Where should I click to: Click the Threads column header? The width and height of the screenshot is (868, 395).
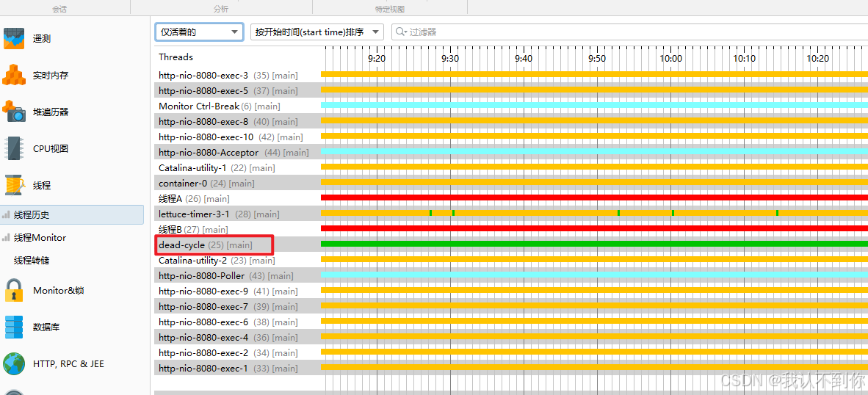click(x=176, y=57)
